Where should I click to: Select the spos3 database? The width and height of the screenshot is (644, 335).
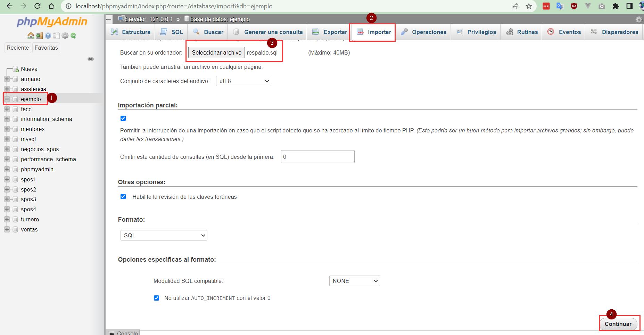[x=28, y=199]
